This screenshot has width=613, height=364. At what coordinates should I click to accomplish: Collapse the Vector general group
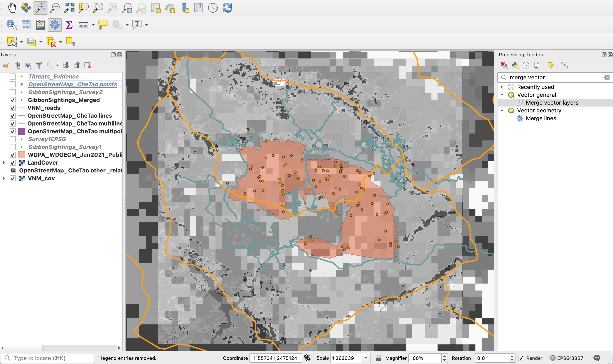(x=502, y=95)
